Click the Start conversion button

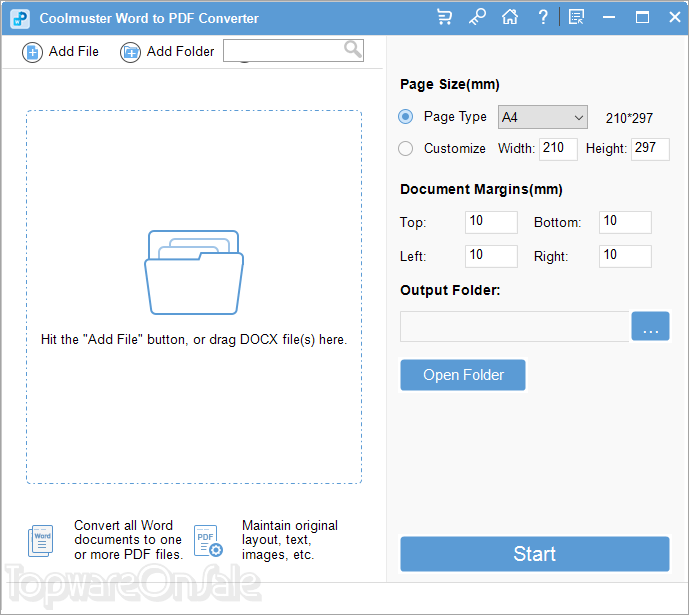[535, 554]
